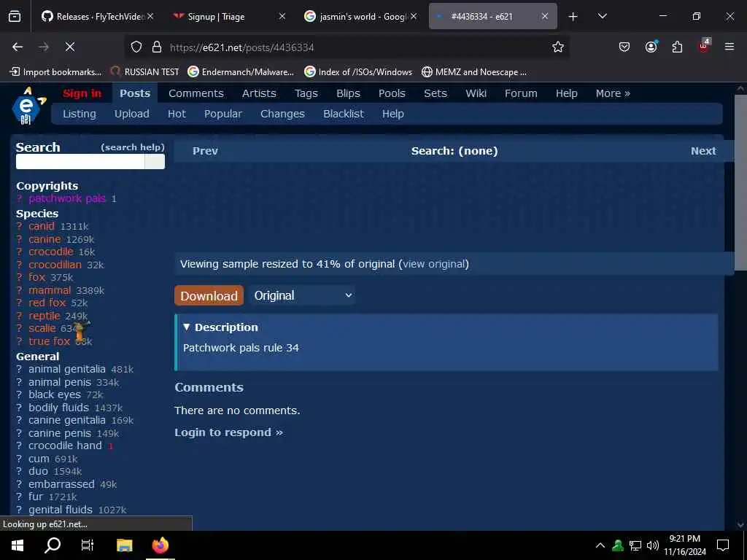
Task: Open the Popular posts page
Action: [223, 114]
